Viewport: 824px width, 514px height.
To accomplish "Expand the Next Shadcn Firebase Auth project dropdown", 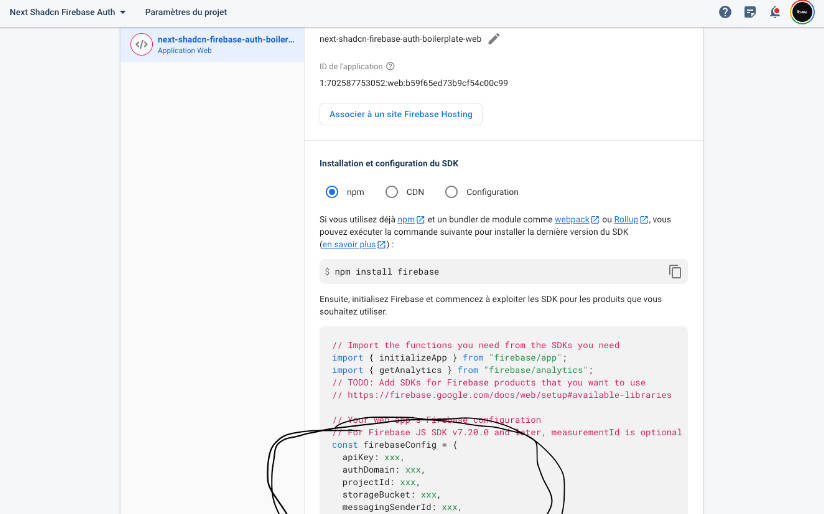I will pos(68,12).
